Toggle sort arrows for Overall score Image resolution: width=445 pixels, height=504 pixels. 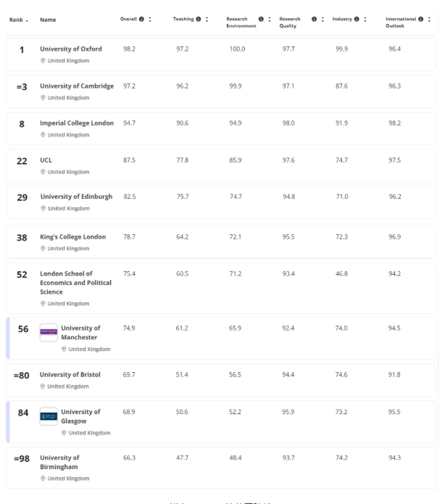(150, 19)
